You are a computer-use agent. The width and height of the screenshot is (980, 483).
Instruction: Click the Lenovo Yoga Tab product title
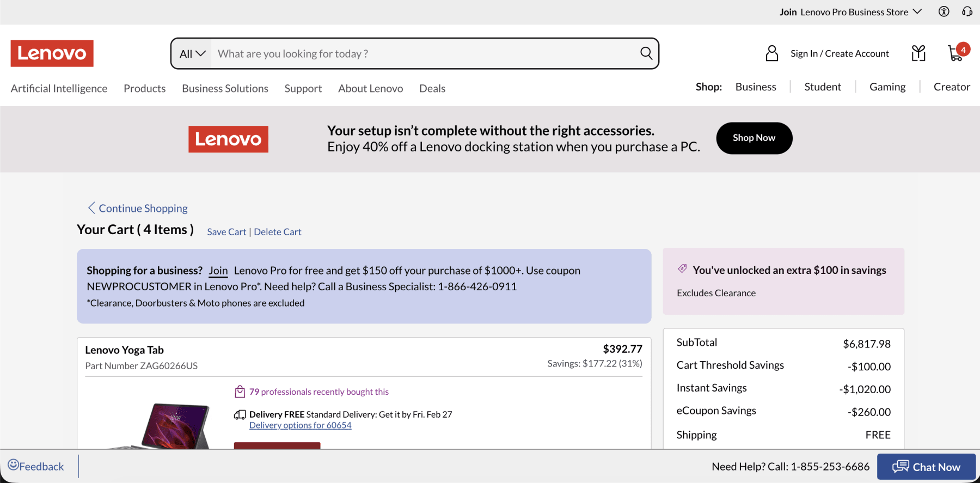[x=124, y=350]
